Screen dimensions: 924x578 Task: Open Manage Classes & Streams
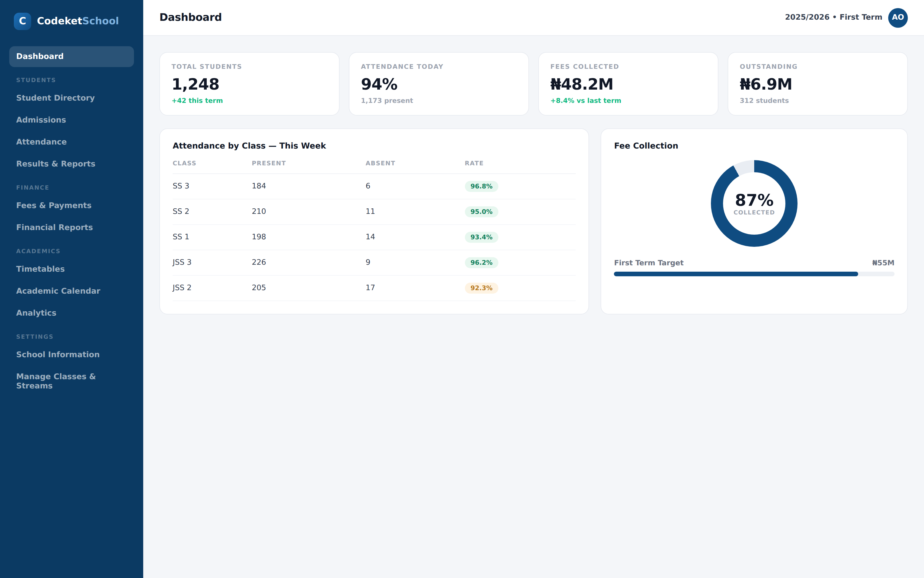click(71, 381)
